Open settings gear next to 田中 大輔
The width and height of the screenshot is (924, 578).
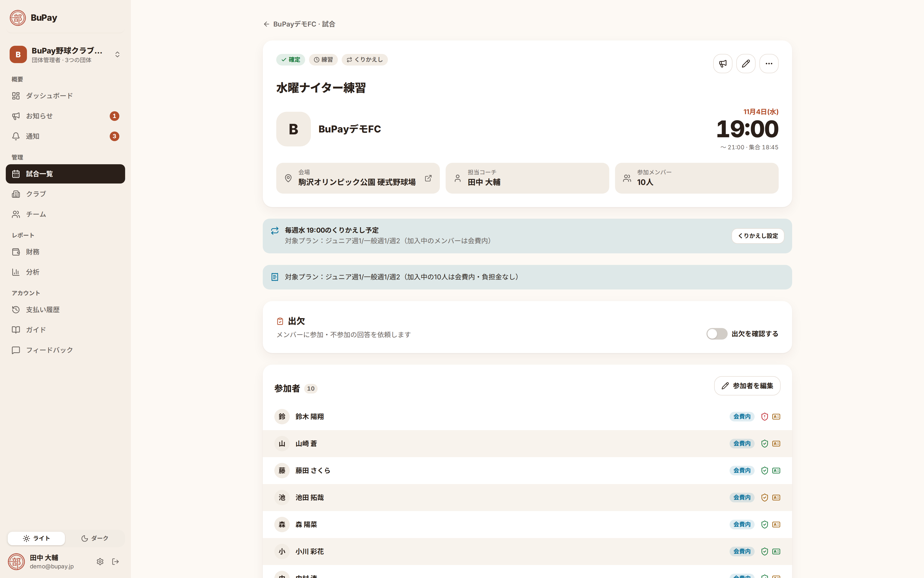pyautogui.click(x=100, y=562)
